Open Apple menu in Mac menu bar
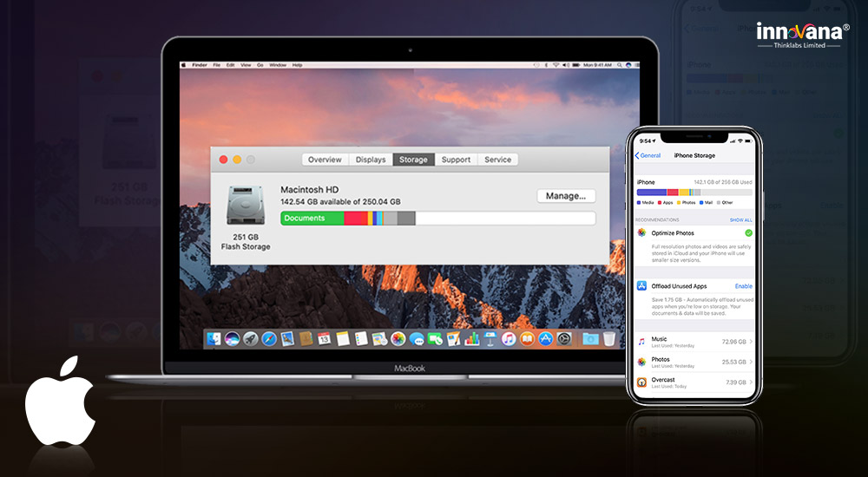This screenshot has width=868, height=477. [x=183, y=65]
